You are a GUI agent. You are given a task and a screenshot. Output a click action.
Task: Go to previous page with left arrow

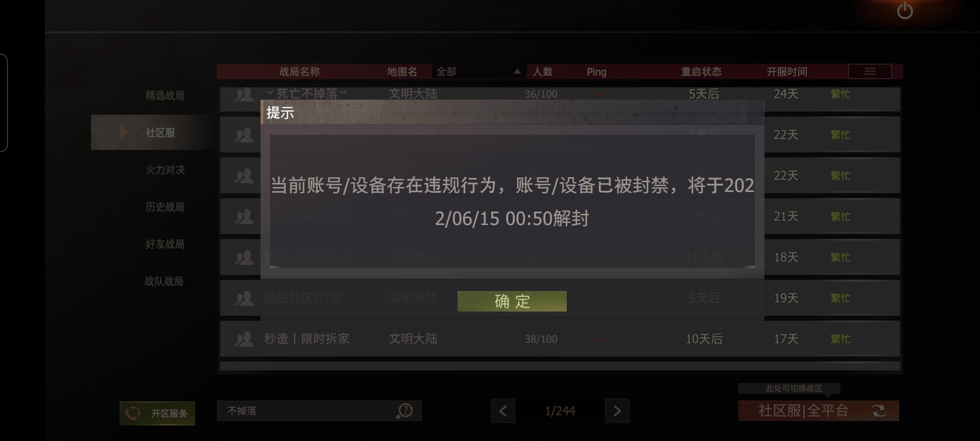coord(503,411)
